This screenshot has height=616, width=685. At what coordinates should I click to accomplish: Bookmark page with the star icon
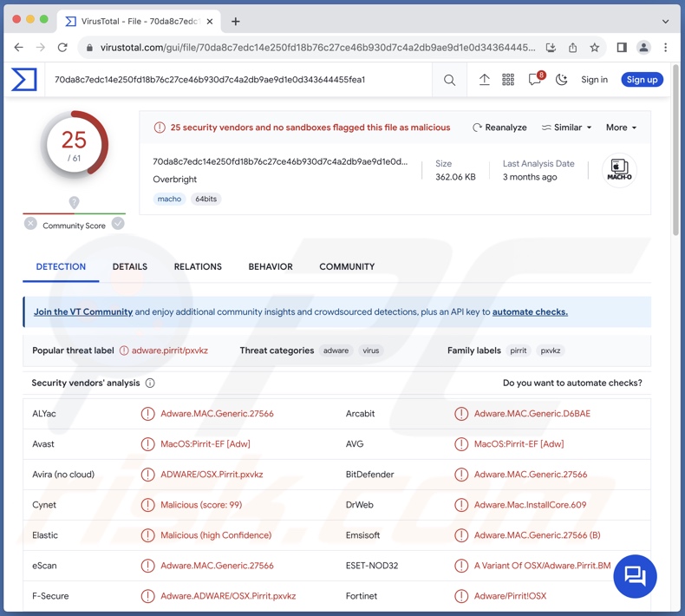coord(595,47)
